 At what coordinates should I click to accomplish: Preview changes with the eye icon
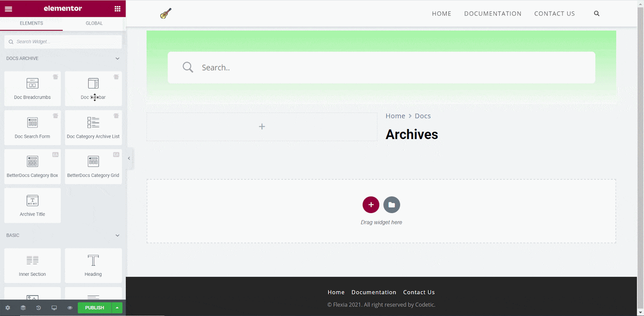[70, 308]
